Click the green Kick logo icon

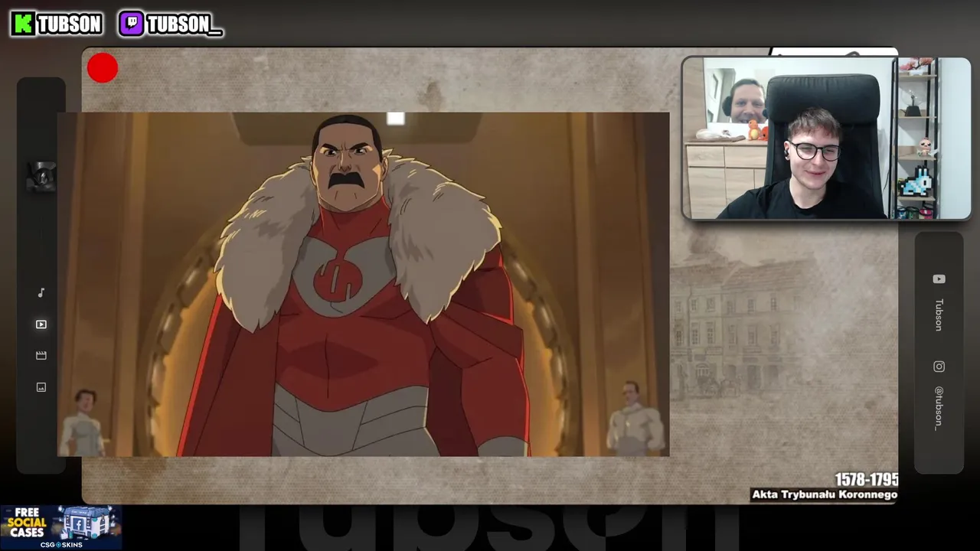22,24
